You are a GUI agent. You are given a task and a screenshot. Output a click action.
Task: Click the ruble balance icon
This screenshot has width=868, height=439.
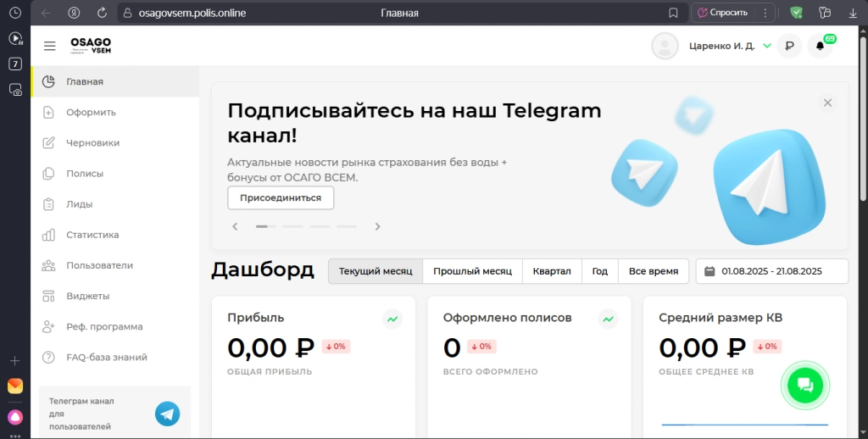pos(789,47)
